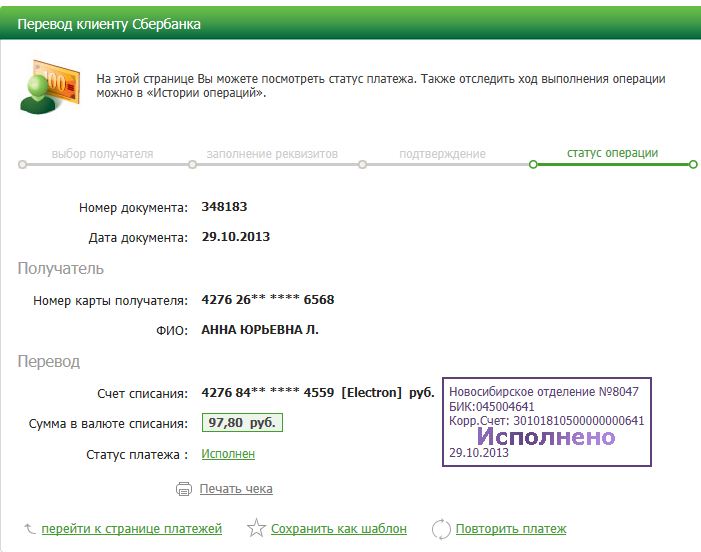Click the circular arrows repeat payment icon

[x=441, y=529]
